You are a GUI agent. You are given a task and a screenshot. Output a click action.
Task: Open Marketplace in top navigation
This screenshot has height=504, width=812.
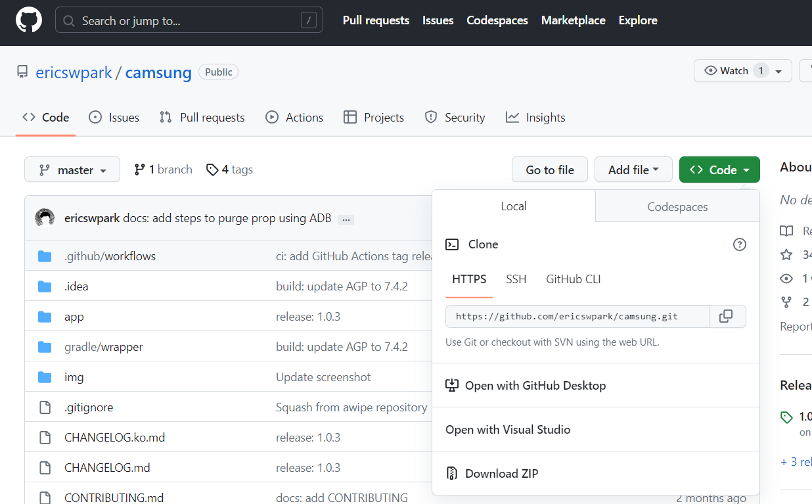(574, 20)
